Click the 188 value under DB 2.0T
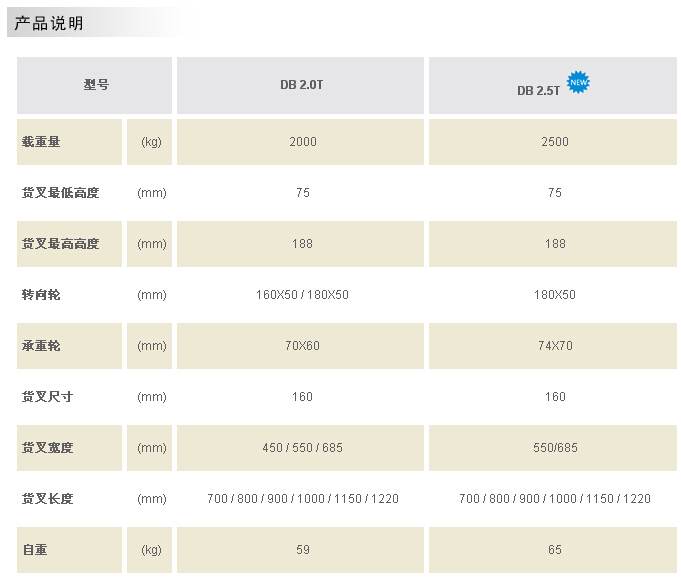681x579 pixels. [x=302, y=244]
